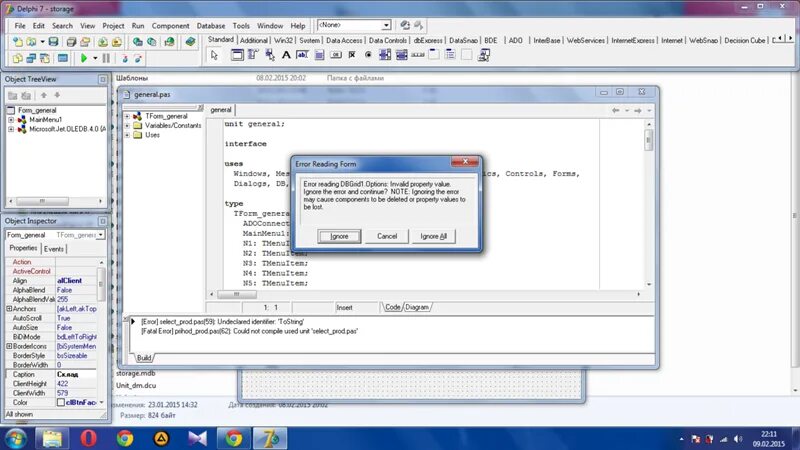The width and height of the screenshot is (800, 450).
Task: Expand the Variables/Constants folder node
Action: click(127, 126)
